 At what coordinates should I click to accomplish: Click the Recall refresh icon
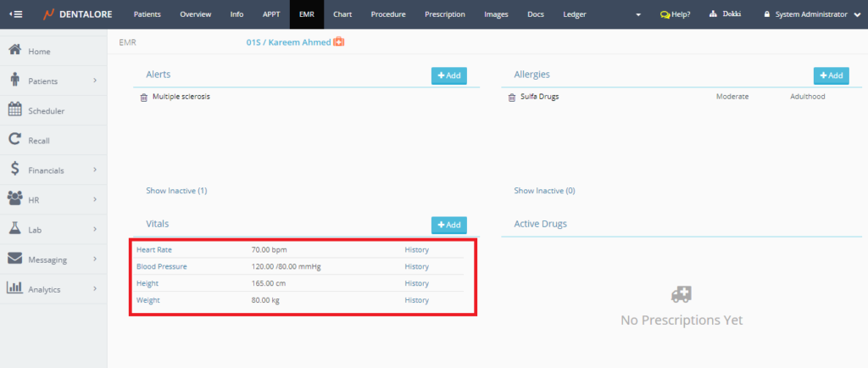(14, 140)
